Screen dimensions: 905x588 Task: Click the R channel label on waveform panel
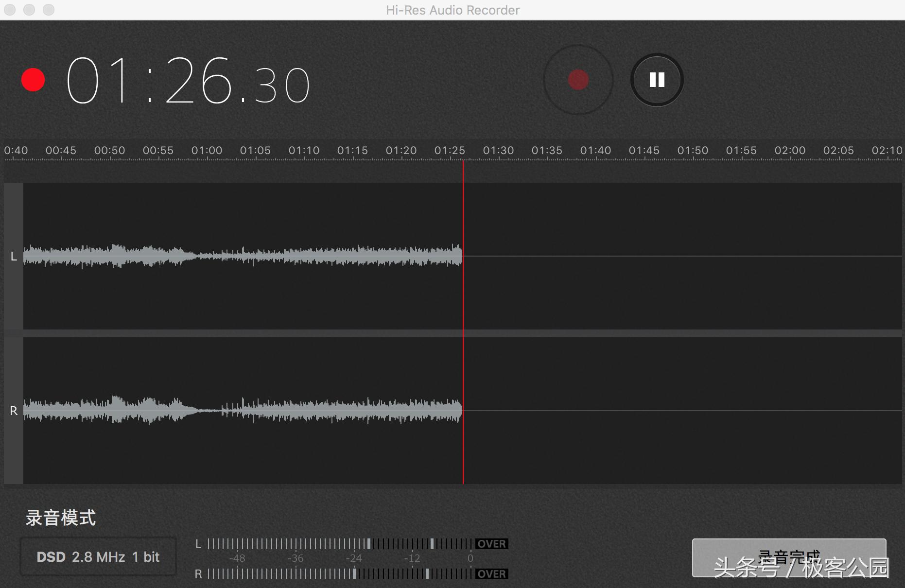[x=13, y=410]
